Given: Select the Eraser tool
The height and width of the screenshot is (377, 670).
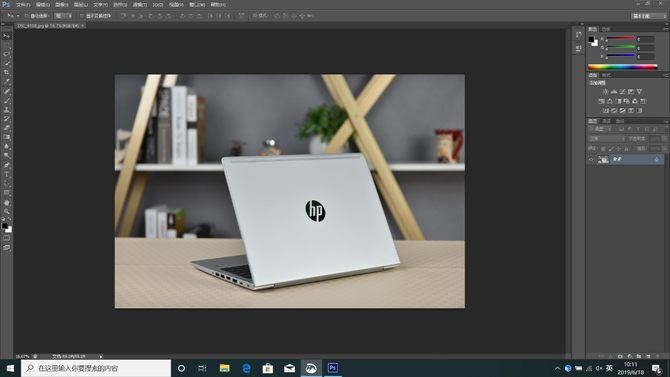Looking at the screenshot, I should click(x=6, y=128).
